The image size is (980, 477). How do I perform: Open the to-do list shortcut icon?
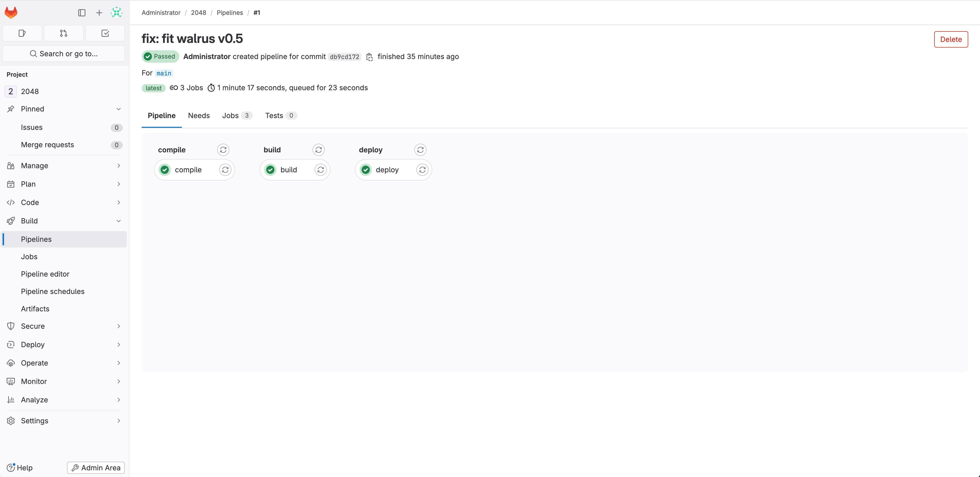click(105, 33)
